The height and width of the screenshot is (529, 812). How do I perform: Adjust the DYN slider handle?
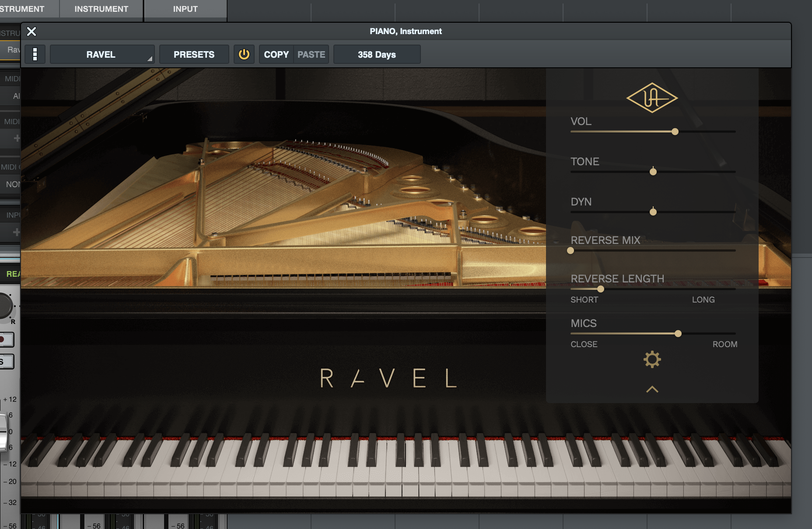point(653,212)
